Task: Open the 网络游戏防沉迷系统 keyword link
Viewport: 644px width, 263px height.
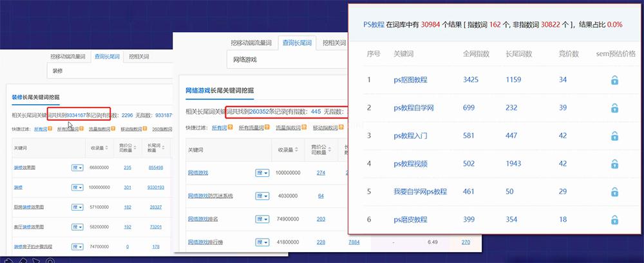Action: 210,195
